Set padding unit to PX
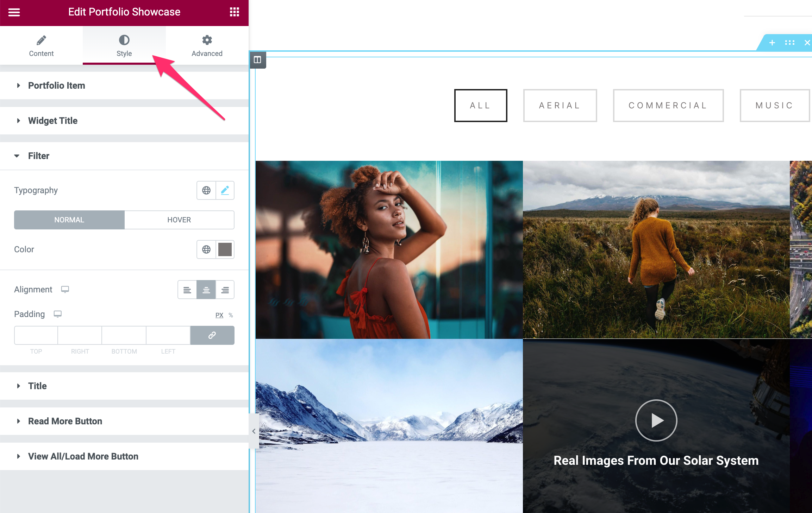 click(219, 315)
